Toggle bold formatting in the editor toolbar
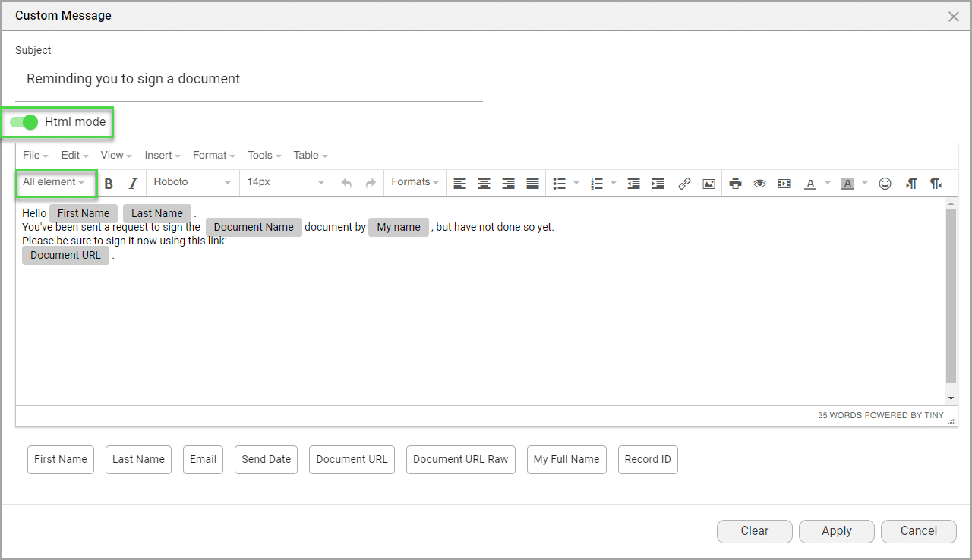The height and width of the screenshot is (560, 972). click(x=109, y=183)
